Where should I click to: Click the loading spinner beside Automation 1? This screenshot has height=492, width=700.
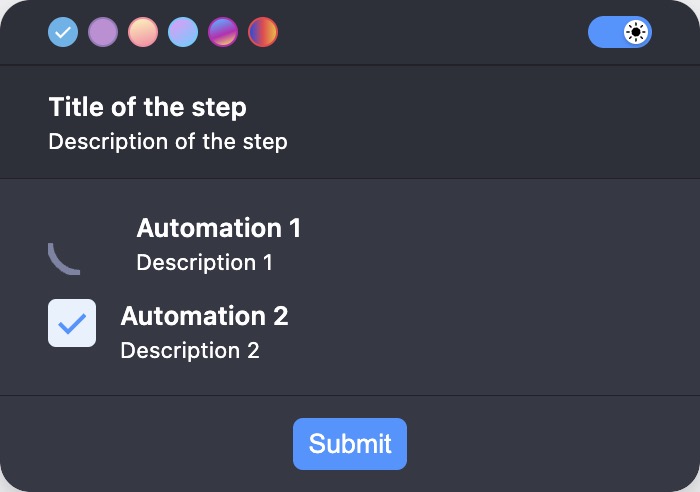(64, 259)
